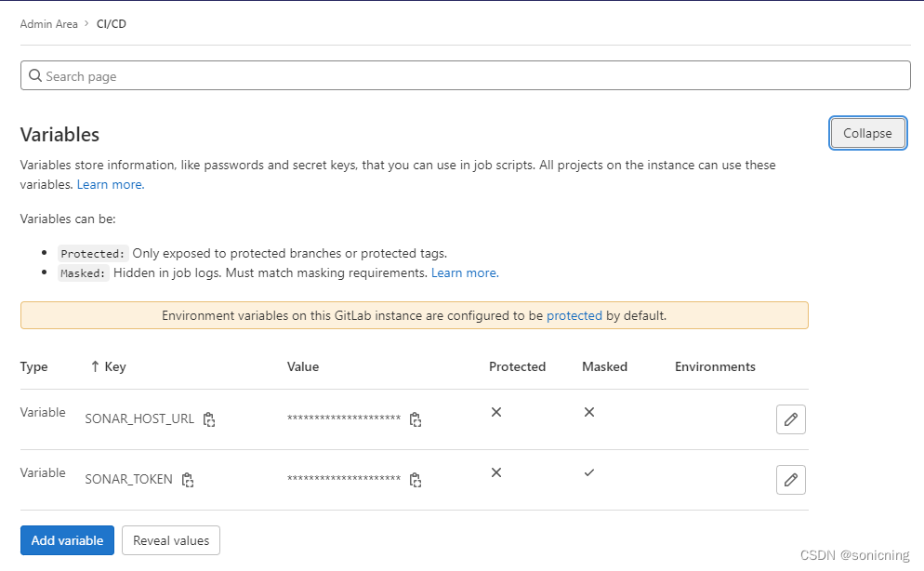Viewport: 924px width, 571px height.
Task: Open the CI/CD breadcrumb item
Action: click(x=112, y=24)
